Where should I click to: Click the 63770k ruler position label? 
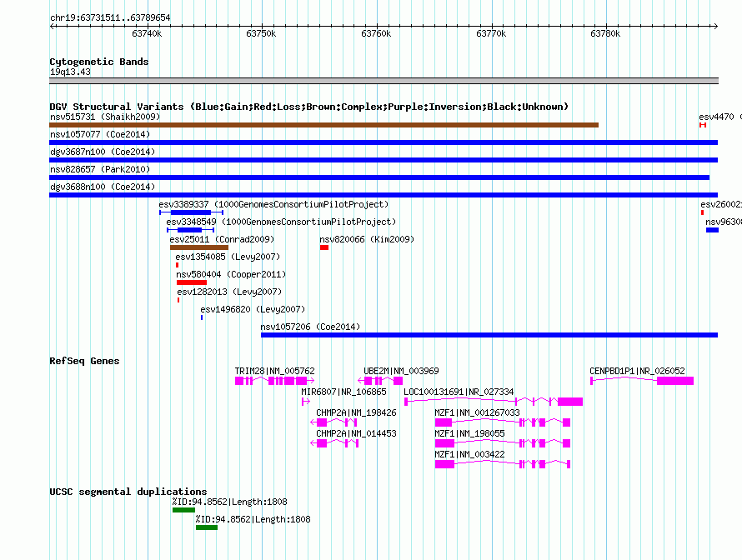491,33
